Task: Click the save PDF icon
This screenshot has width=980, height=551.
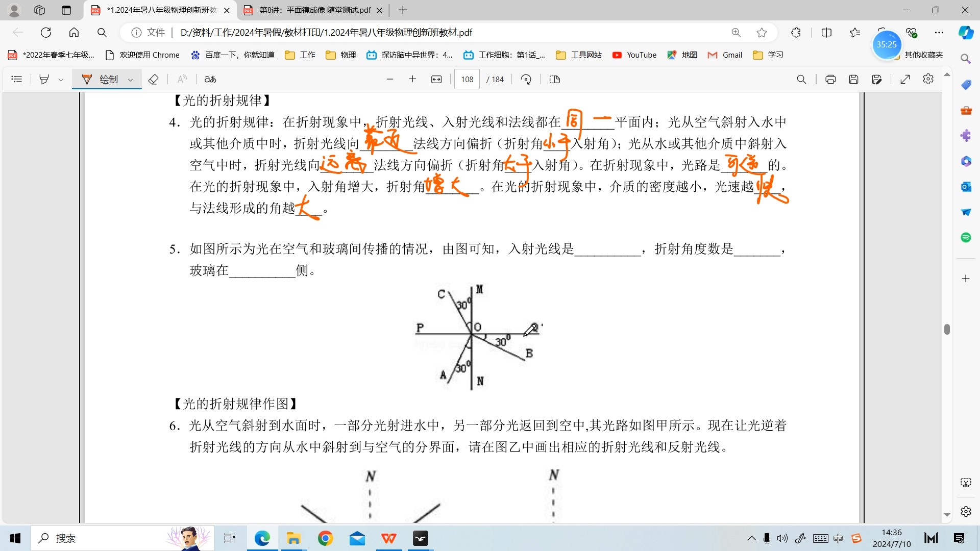Action: pyautogui.click(x=853, y=79)
